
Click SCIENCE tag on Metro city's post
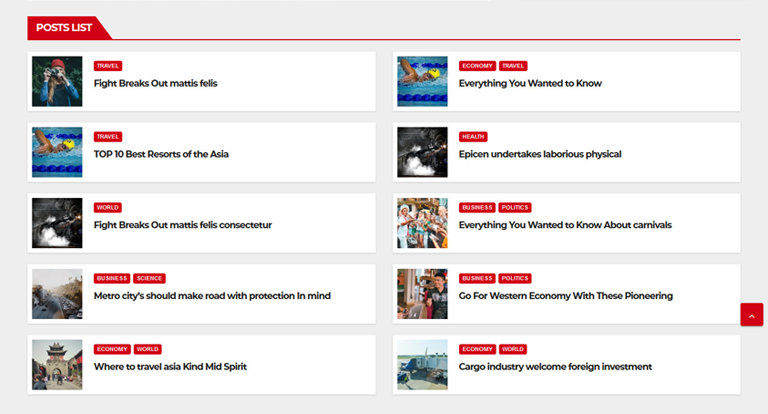[x=149, y=278]
